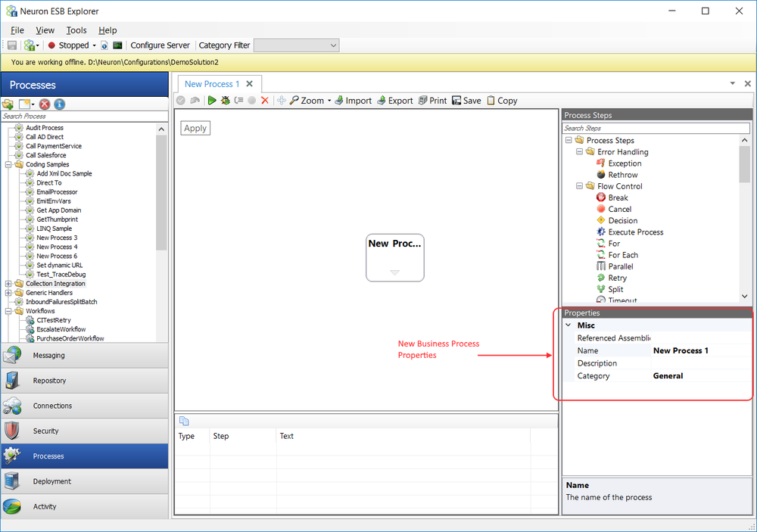Click the add folder icon under Processes
The height and width of the screenshot is (532, 757).
(x=8, y=104)
